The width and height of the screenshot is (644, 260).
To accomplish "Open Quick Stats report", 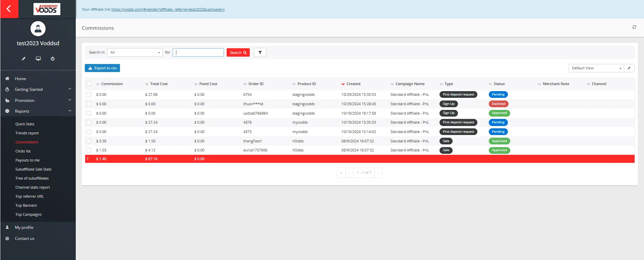I will [25, 124].
